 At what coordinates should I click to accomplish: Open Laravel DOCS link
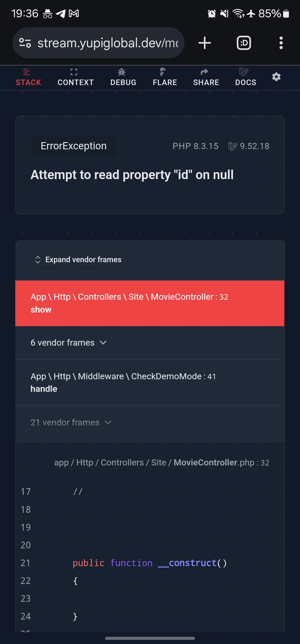coord(246,77)
